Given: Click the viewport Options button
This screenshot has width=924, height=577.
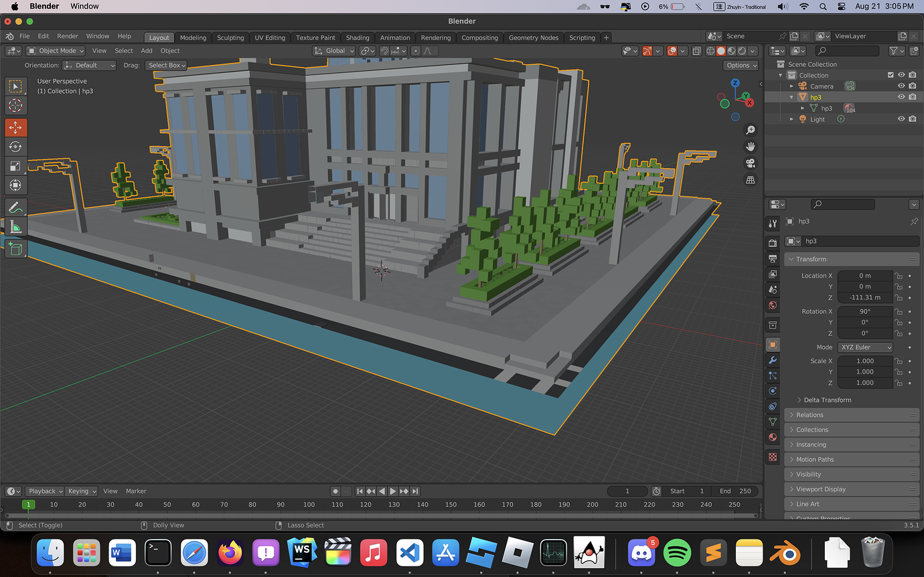Looking at the screenshot, I should [741, 65].
